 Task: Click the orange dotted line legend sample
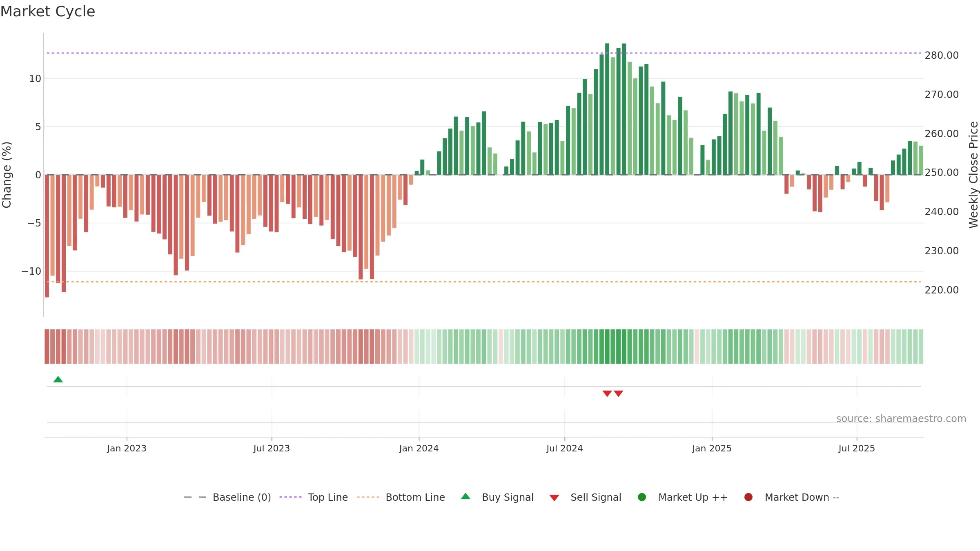(x=368, y=497)
